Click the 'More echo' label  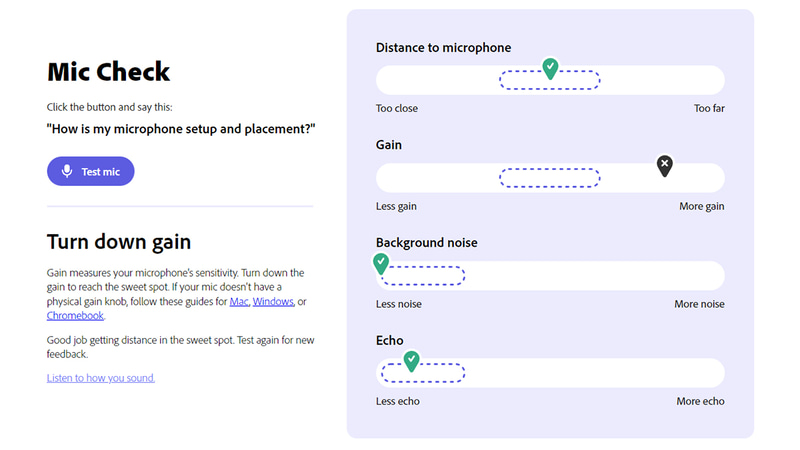(700, 401)
